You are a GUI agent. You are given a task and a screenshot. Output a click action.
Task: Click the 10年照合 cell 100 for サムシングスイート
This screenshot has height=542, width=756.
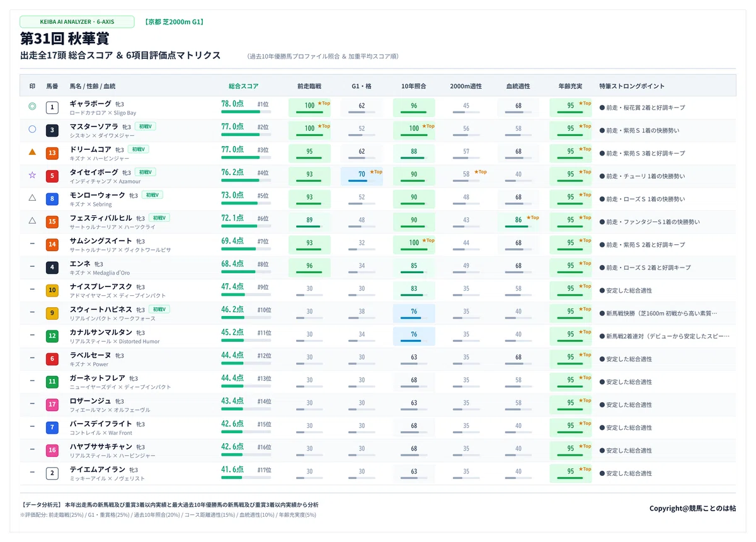pyautogui.click(x=414, y=244)
